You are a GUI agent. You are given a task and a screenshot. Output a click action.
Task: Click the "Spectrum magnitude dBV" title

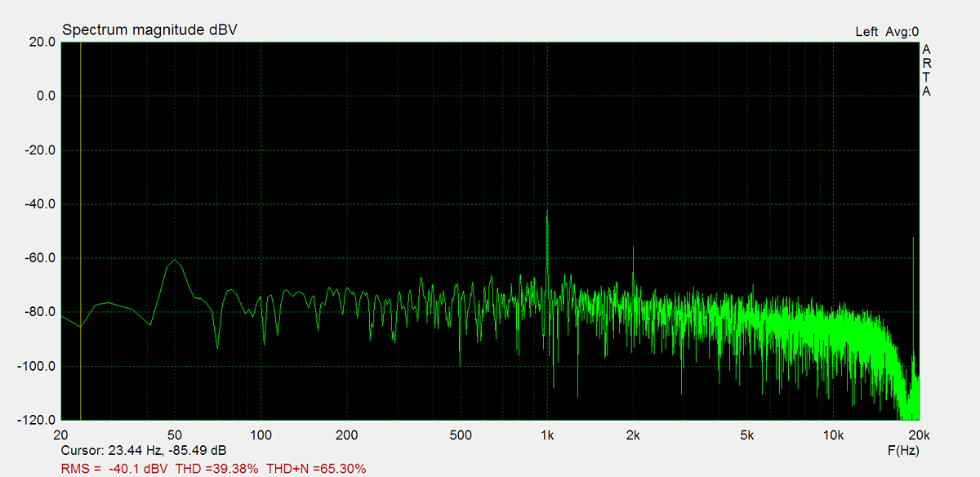(150, 30)
